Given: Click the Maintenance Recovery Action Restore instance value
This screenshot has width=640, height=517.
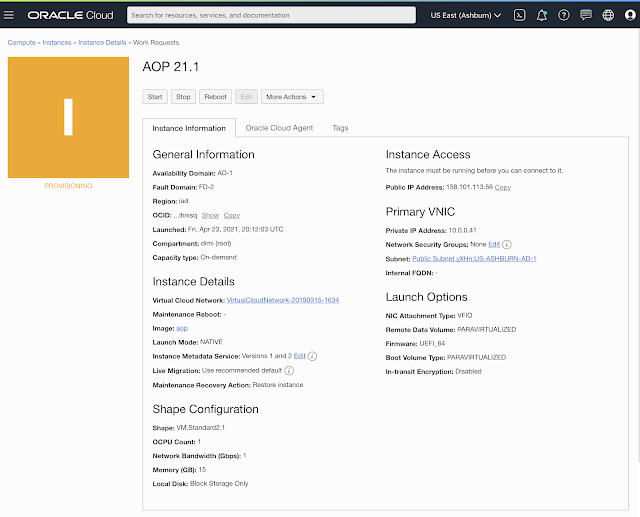Looking at the screenshot, I should (x=278, y=385).
